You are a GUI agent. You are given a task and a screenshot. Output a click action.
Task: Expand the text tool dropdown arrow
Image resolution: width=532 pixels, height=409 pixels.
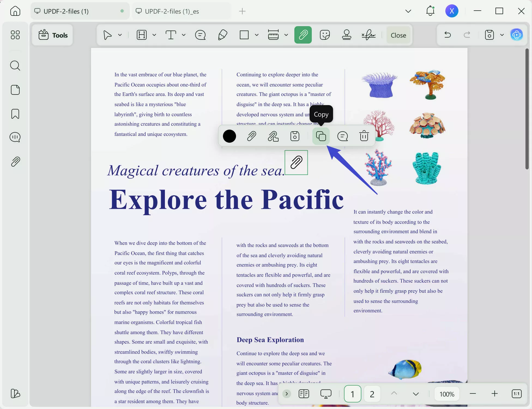click(183, 35)
